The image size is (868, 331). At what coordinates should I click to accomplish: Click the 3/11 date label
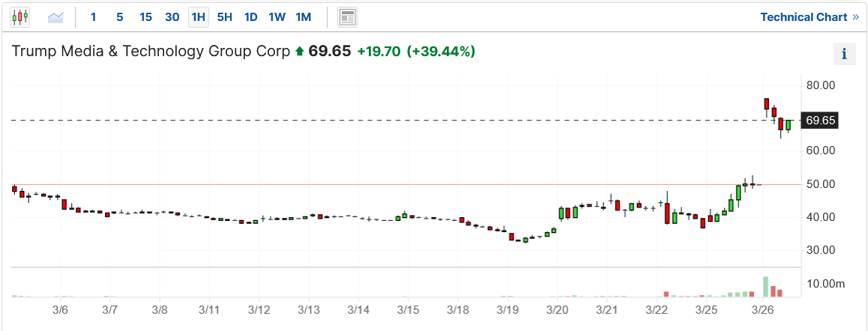tap(209, 309)
